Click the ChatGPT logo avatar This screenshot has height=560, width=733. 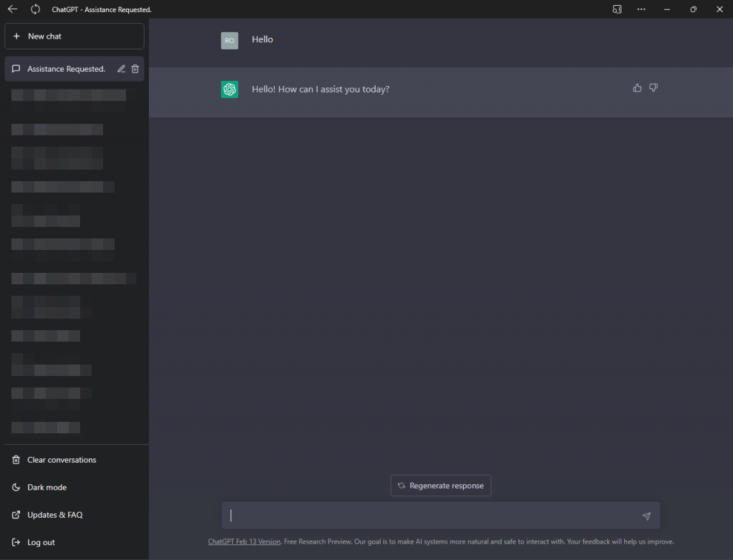click(230, 90)
